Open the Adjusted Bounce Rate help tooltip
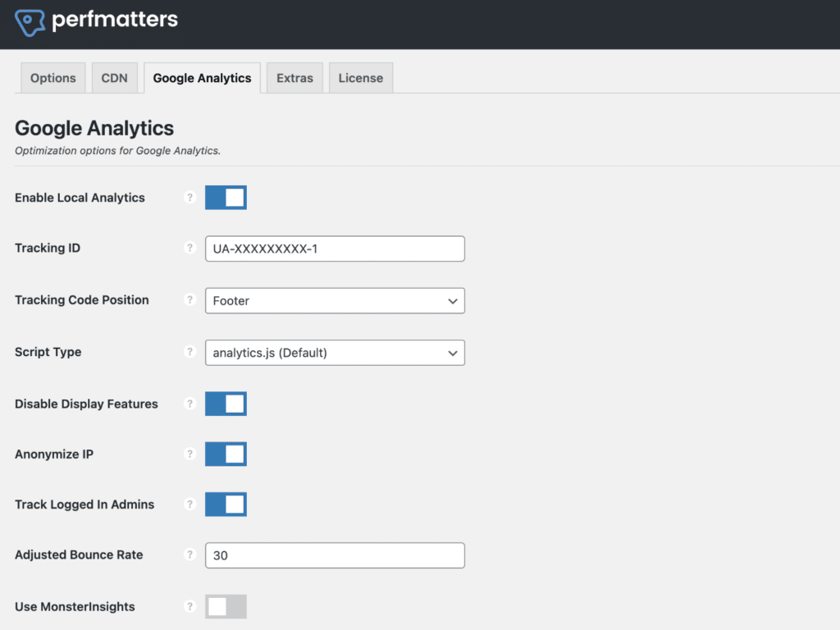Viewport: 840px width, 630px height. 189,555
